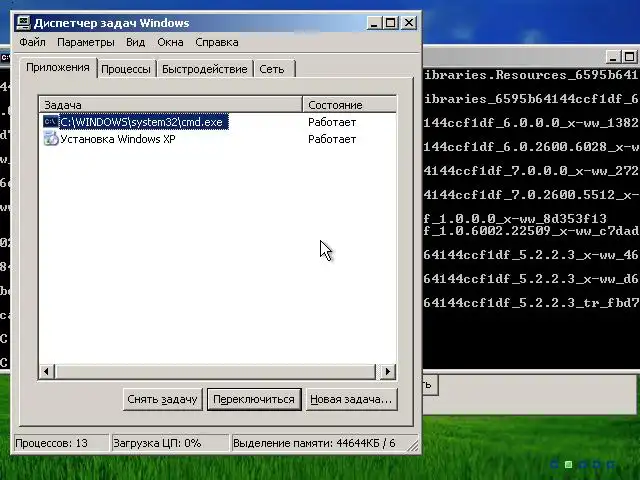Click the green progress indicator square in setup
640x480 pixels.
(x=568, y=464)
